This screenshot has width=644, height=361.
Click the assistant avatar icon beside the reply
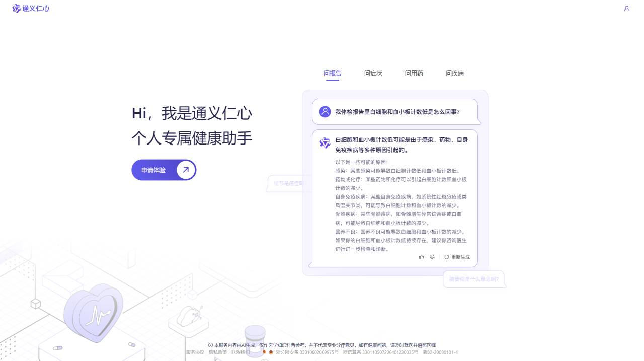(325, 143)
